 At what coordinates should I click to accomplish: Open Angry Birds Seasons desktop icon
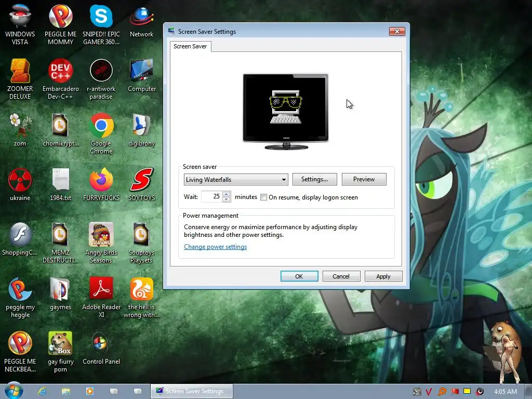(101, 243)
